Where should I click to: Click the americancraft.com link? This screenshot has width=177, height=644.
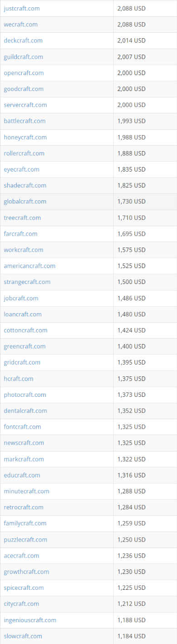pos(29,266)
